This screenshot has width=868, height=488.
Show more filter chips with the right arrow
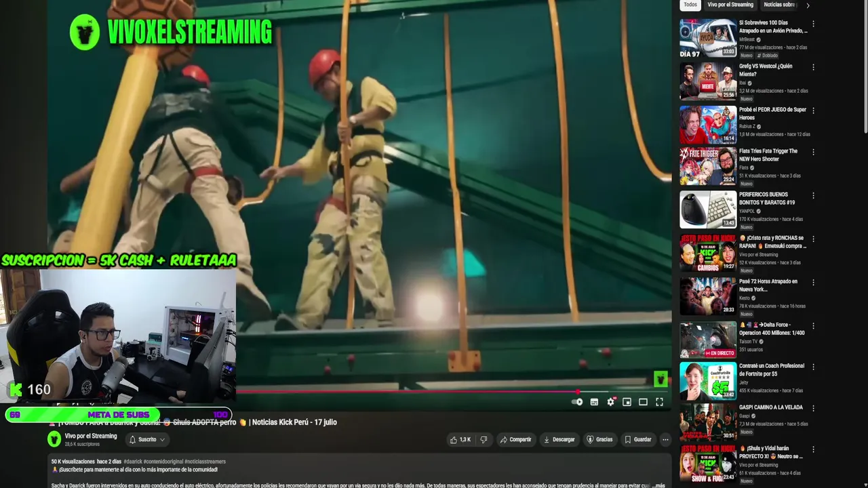tap(808, 5)
